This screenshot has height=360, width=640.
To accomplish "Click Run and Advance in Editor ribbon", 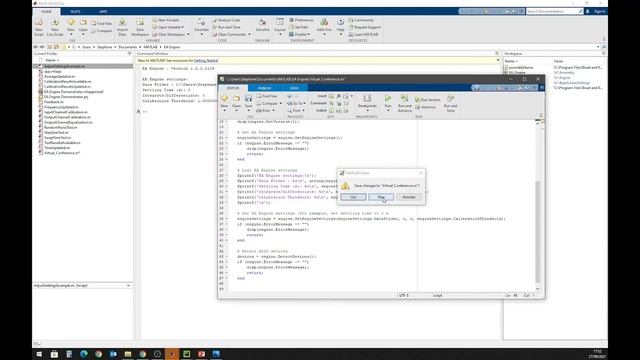I will point(404,103).
